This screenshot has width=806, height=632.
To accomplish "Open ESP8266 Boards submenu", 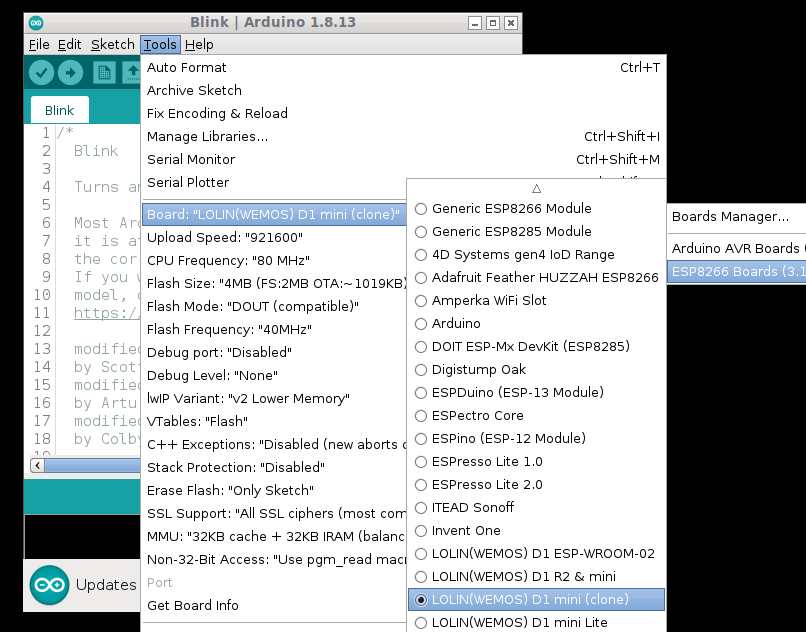I will (x=737, y=272).
